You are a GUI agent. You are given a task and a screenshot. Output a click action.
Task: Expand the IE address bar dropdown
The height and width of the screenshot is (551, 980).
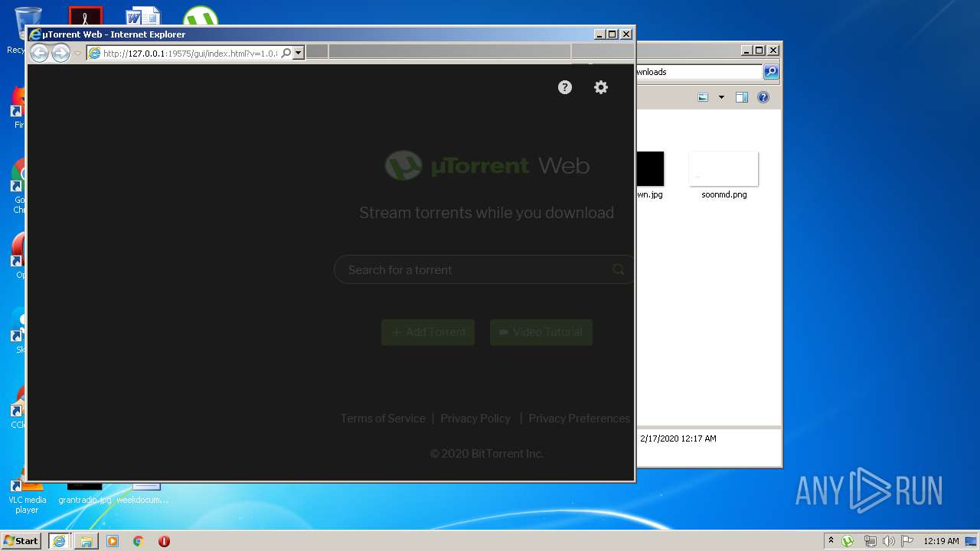[299, 53]
